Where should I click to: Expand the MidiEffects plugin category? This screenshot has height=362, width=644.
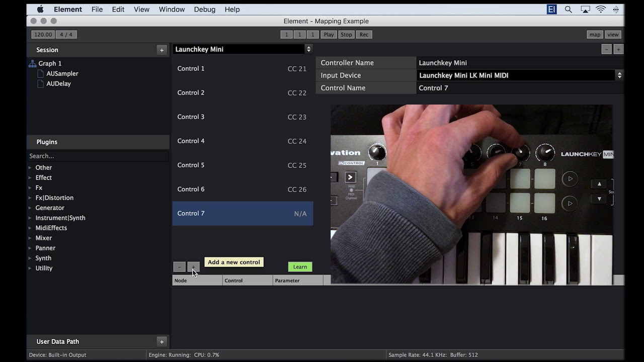[x=30, y=228]
